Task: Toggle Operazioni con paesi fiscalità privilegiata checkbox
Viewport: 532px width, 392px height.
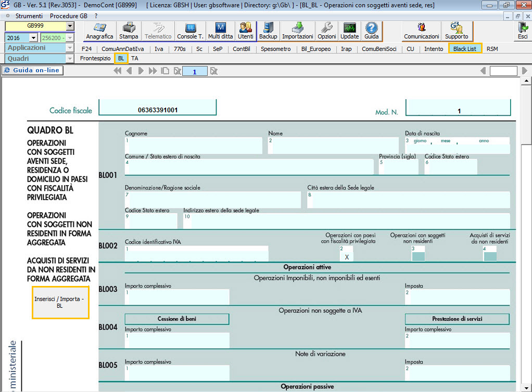Action: tap(346, 256)
